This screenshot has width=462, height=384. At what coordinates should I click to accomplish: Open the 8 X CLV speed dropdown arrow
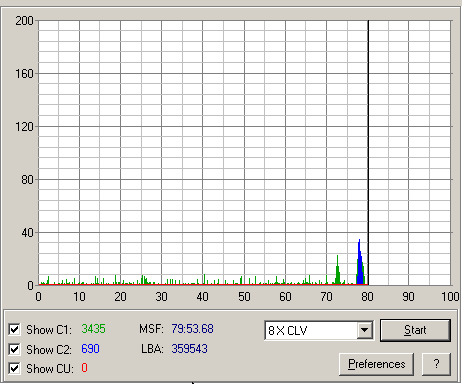click(x=364, y=330)
